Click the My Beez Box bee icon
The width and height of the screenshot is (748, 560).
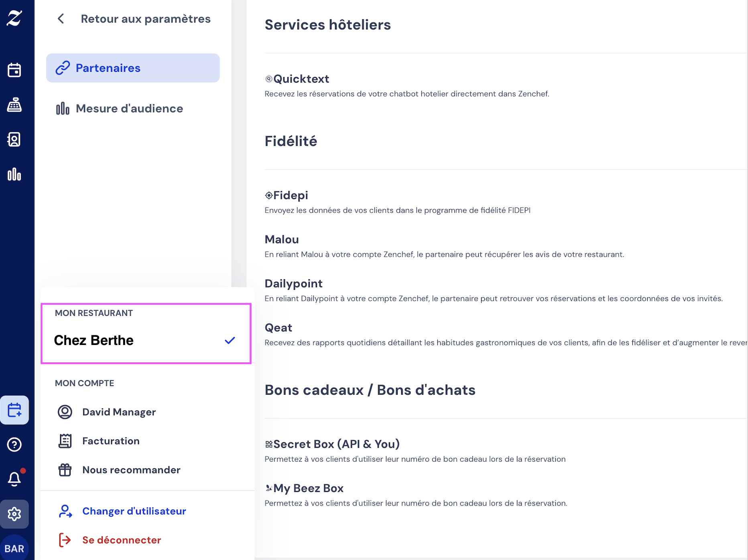269,488
